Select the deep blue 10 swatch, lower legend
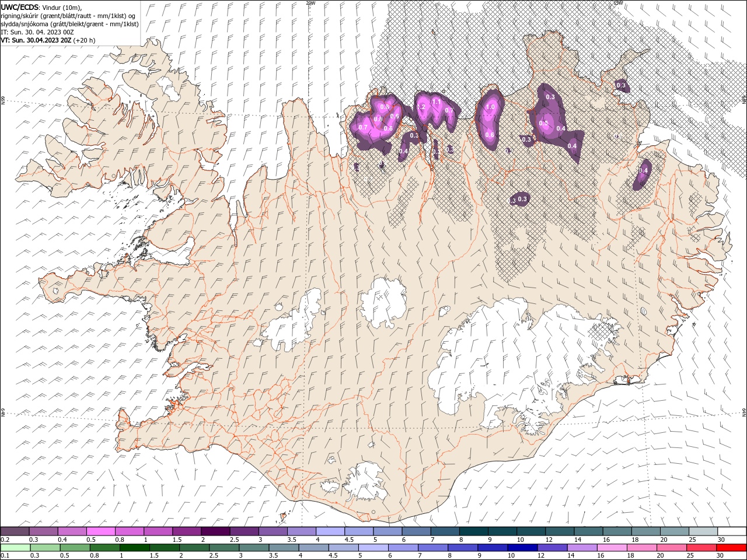Image resolution: width=747 pixels, height=560 pixels. (521, 548)
